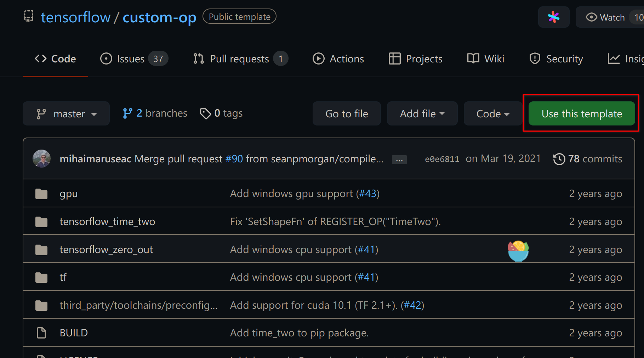Open the third_party/toolchains/preconfig folder
Screen dimensions: 644x358
138,305
